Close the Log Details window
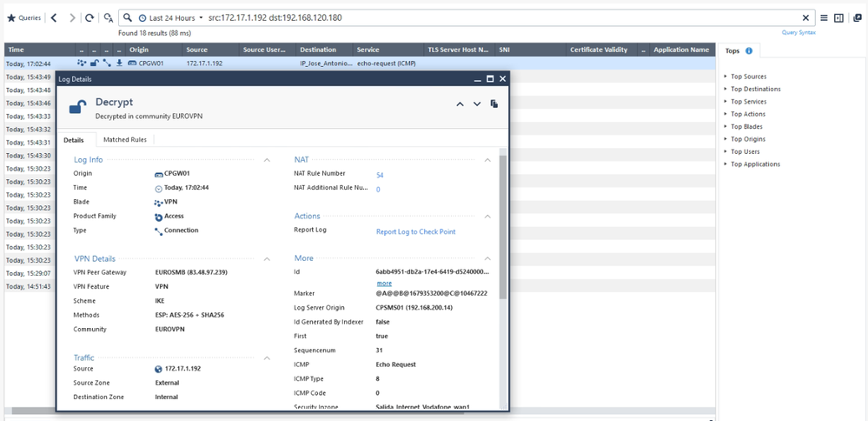 point(503,79)
